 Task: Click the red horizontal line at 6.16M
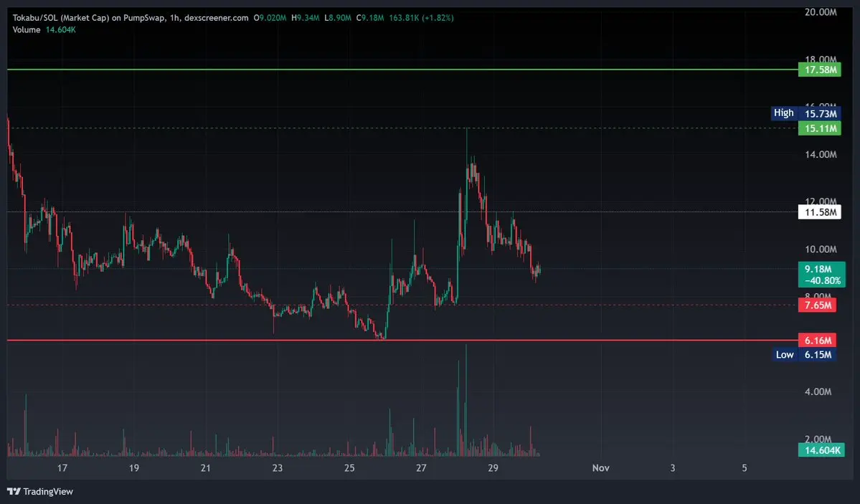coord(402,341)
